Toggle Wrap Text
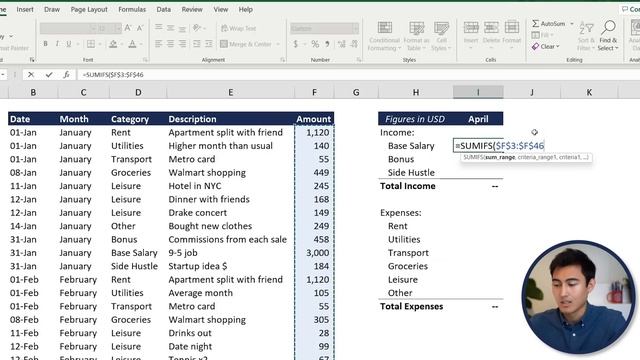Image resolution: width=640 pixels, height=360 pixels. (x=238, y=28)
